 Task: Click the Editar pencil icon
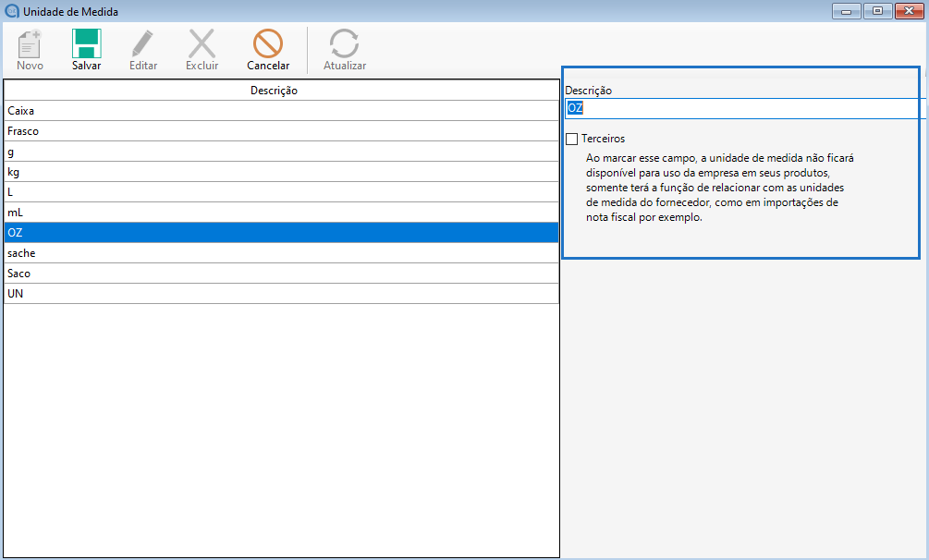pos(142,44)
